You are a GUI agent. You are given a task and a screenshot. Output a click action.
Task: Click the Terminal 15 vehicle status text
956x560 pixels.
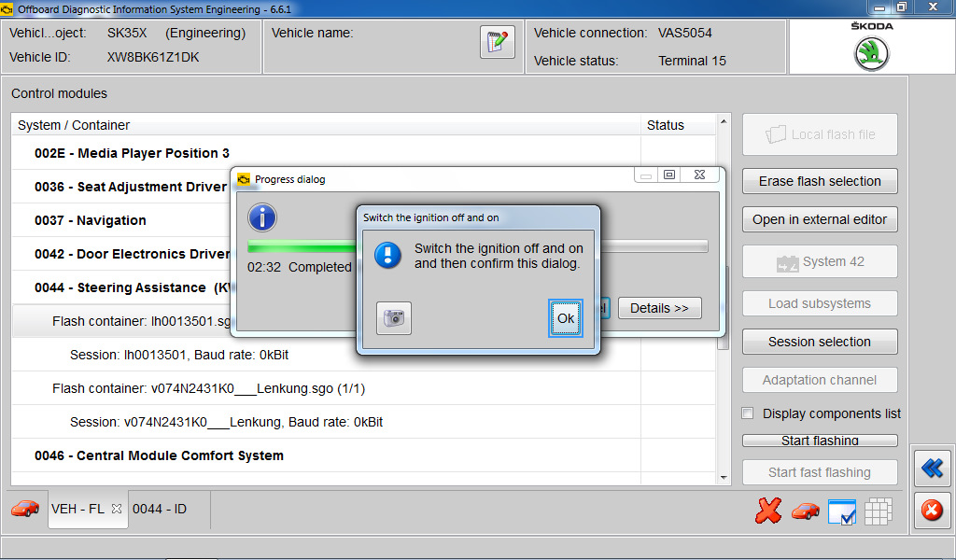(x=692, y=61)
